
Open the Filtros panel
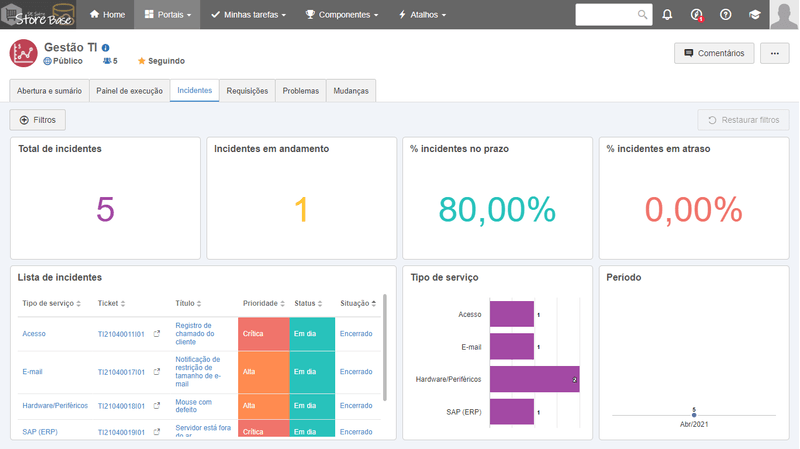tap(37, 120)
